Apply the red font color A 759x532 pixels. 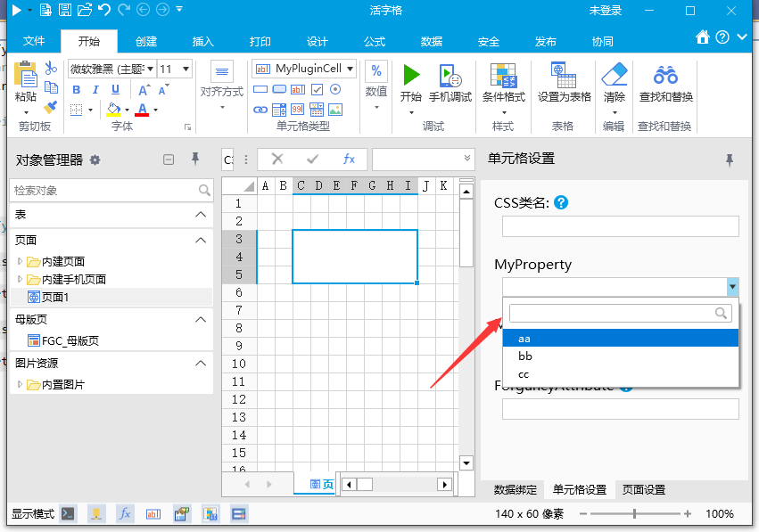pos(143,110)
